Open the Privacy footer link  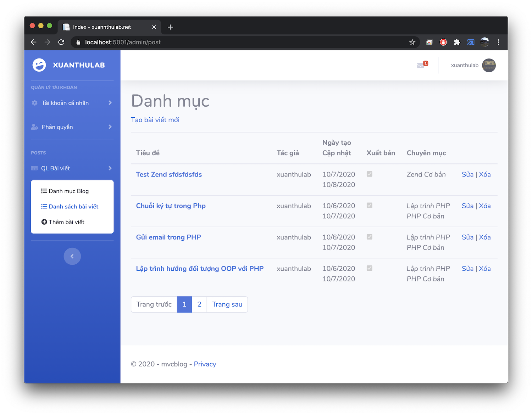205,364
